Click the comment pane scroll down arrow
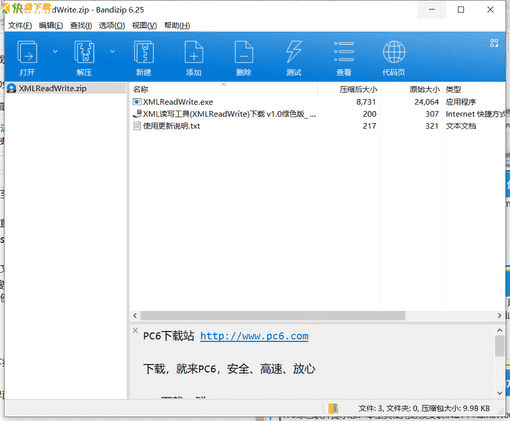The image size is (510, 421). pos(499,393)
